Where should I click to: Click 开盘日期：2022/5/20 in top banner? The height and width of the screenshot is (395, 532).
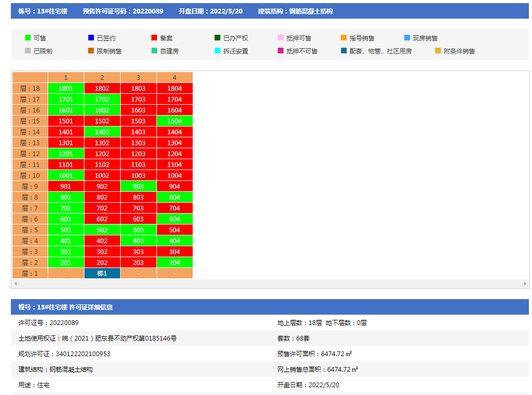click(x=211, y=11)
